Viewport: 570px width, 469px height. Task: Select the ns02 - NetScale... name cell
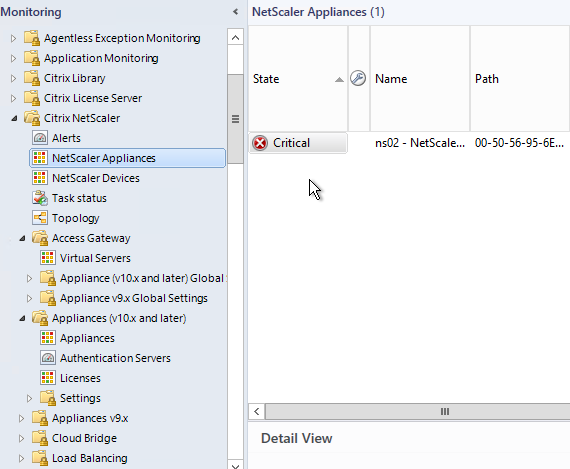click(x=420, y=143)
